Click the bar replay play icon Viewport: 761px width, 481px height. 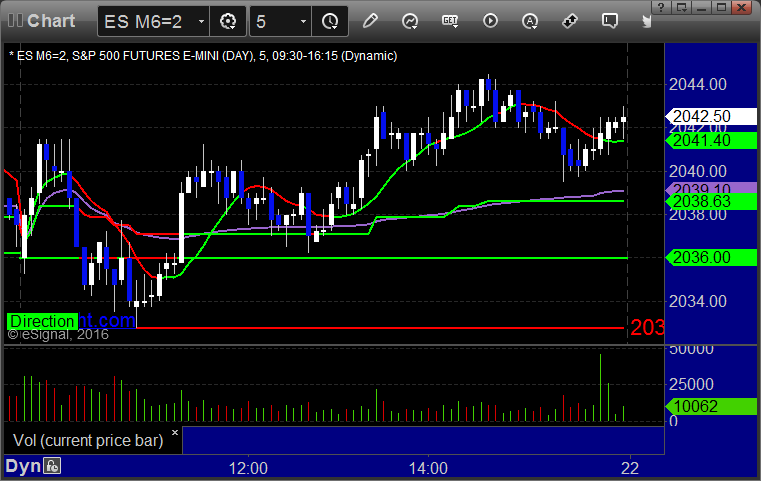(490, 21)
